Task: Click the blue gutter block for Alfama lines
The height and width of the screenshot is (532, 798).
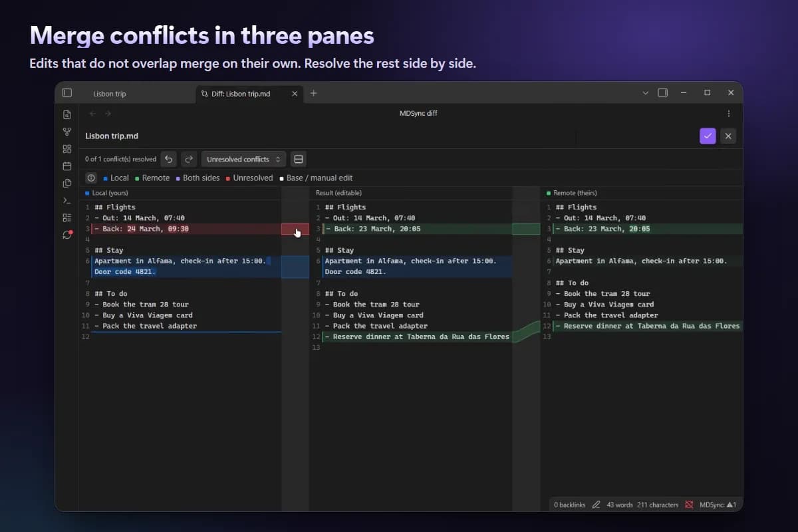Action: [295, 267]
